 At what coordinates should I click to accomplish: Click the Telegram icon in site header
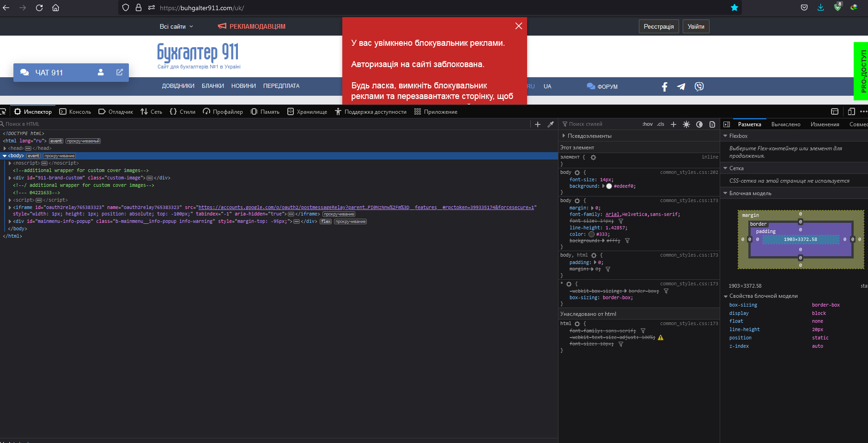click(681, 86)
